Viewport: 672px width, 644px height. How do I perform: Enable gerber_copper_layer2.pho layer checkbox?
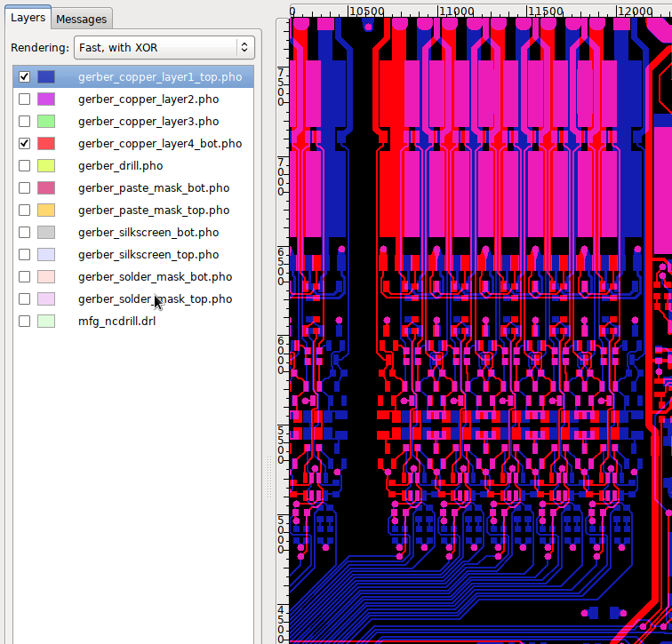pyautogui.click(x=24, y=99)
